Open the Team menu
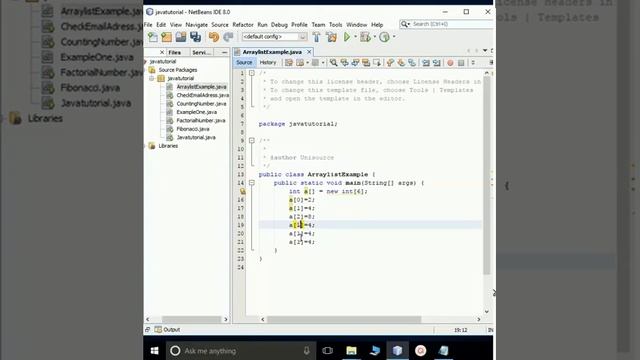 318,24
